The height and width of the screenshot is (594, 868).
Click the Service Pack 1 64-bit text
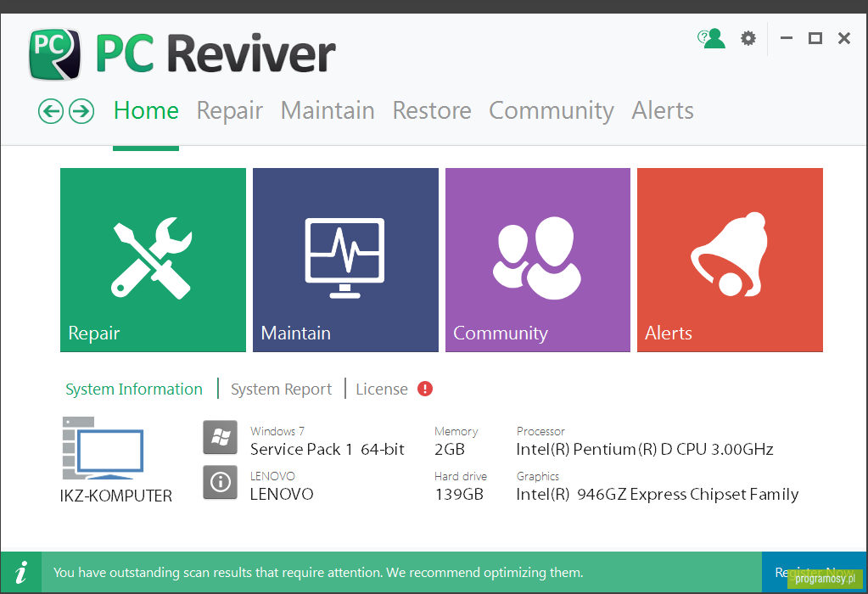pyautogui.click(x=328, y=449)
